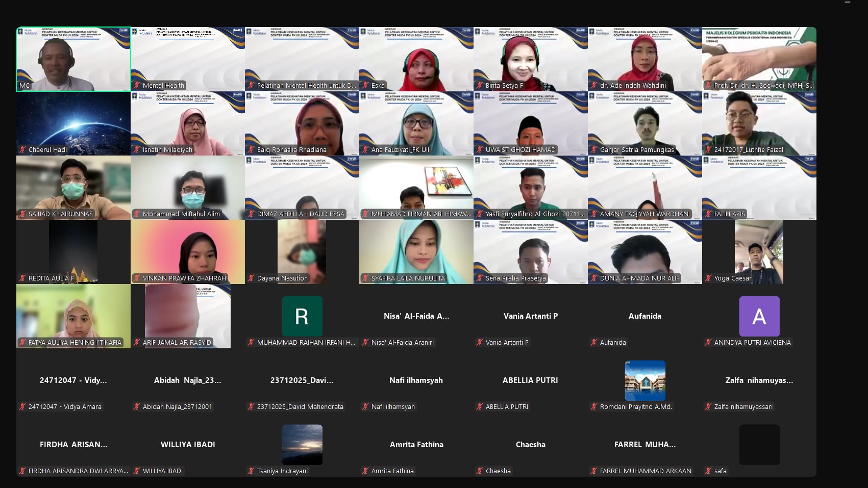Toggle mute indicator on DIMAZ ABDILLAH DAUD ESSA's tile

251,214
